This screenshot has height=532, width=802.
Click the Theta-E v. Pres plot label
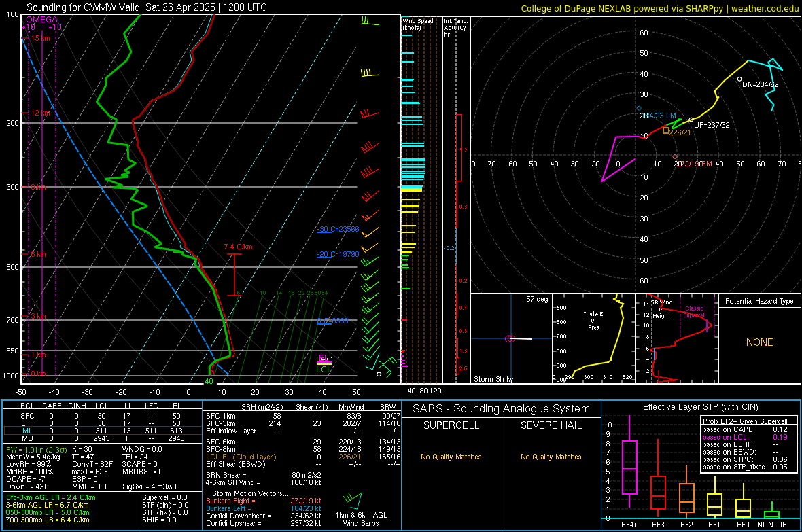(x=593, y=320)
